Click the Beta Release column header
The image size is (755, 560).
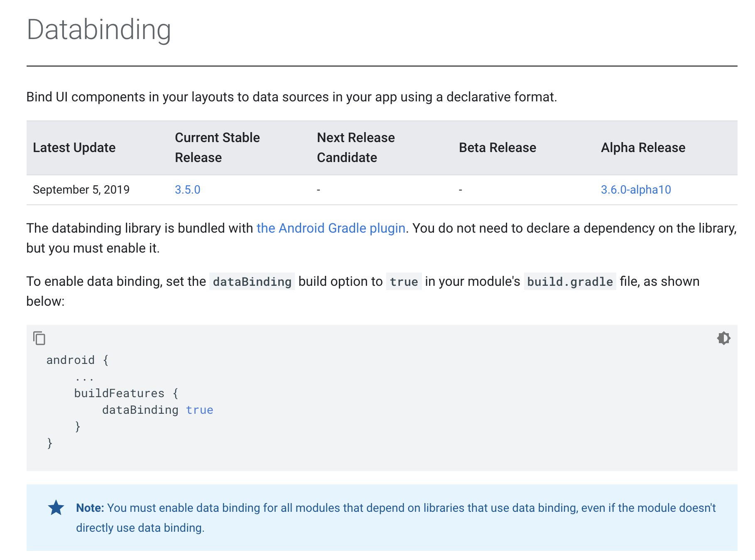(497, 148)
